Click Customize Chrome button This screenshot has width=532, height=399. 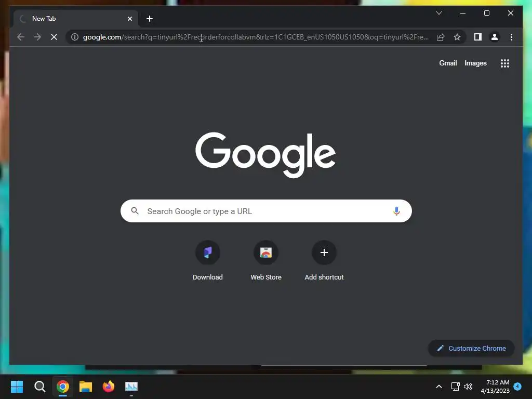point(471,348)
